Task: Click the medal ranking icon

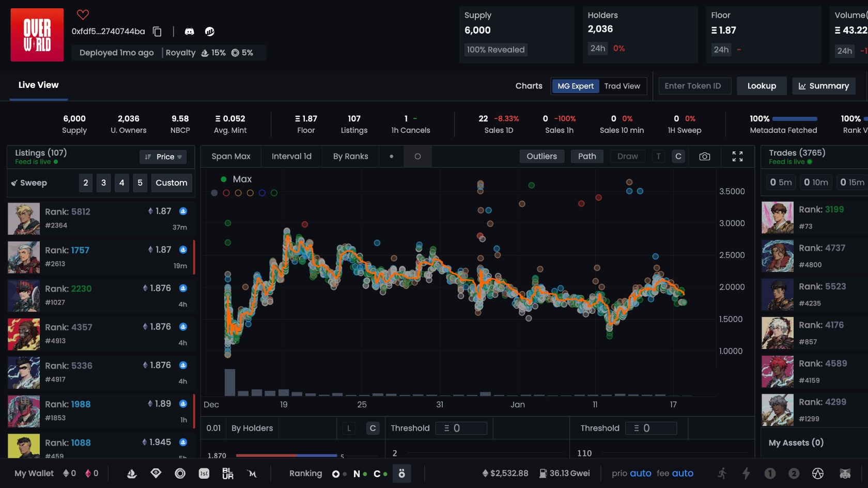Action: (402, 474)
